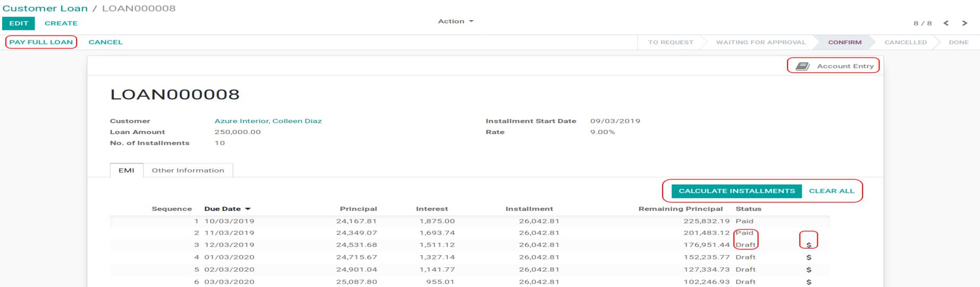Open the Account Entry book icon

click(802, 66)
